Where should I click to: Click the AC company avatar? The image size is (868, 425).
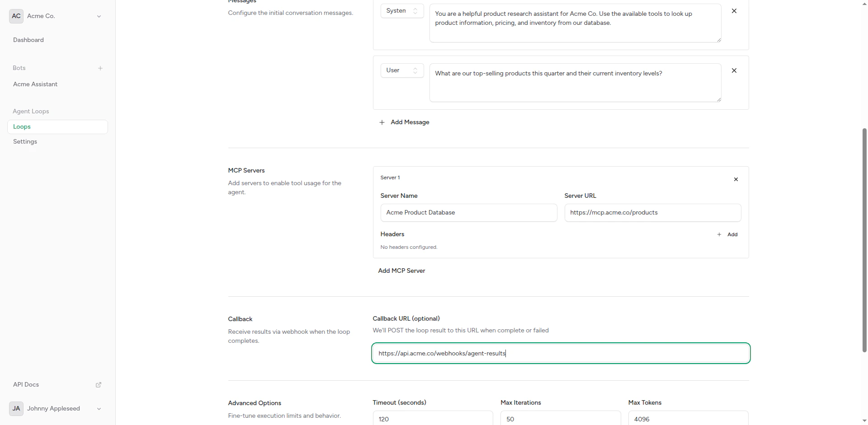(x=16, y=16)
